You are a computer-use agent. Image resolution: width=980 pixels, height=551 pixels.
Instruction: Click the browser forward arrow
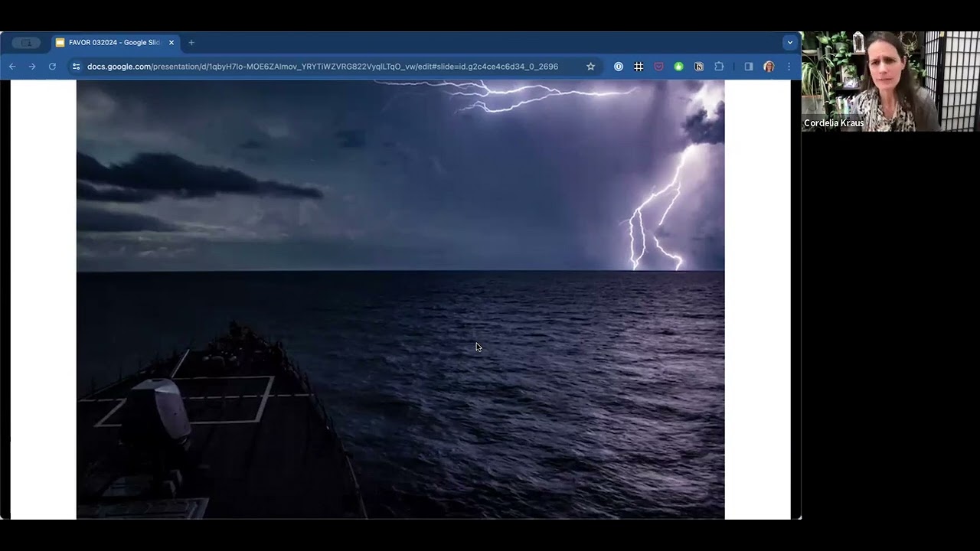pyautogui.click(x=32, y=67)
